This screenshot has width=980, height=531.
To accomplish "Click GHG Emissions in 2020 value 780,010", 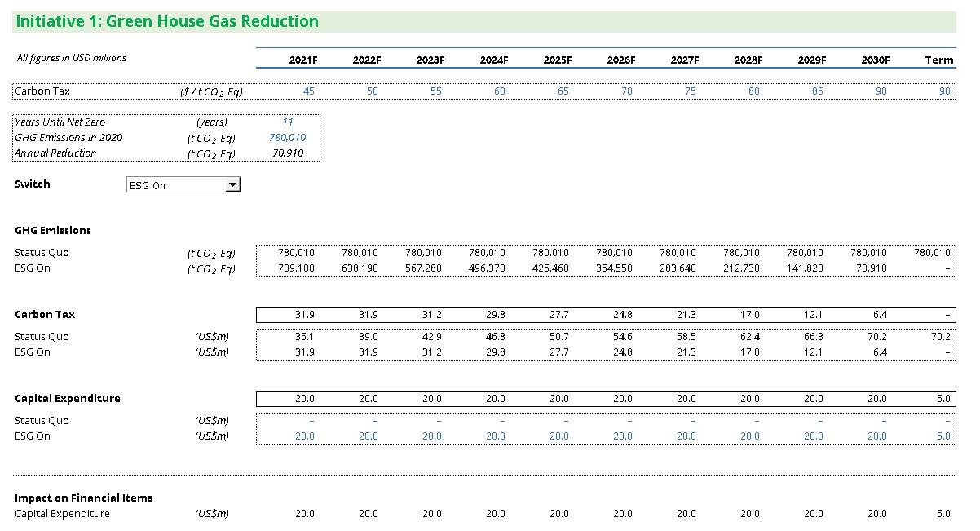I will point(288,138).
